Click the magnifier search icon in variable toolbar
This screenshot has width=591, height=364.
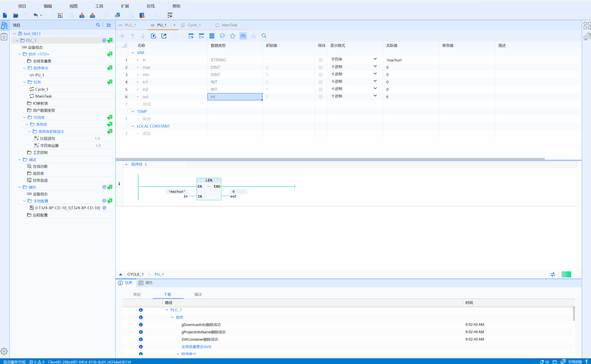[x=264, y=36]
